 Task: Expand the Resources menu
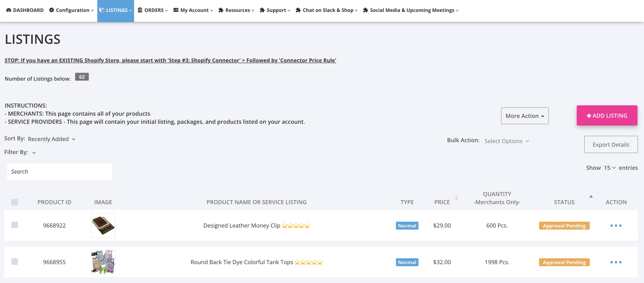(x=236, y=10)
